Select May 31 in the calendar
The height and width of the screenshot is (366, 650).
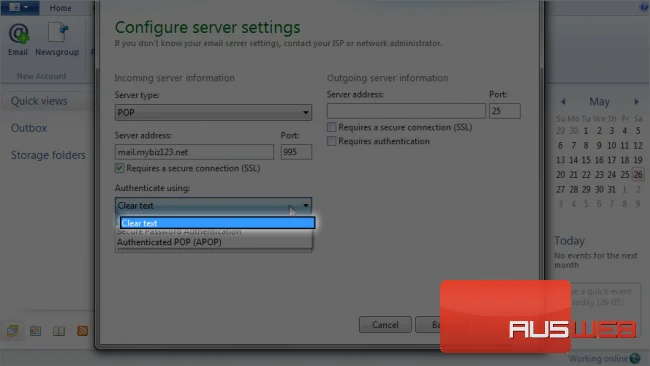(x=611, y=189)
